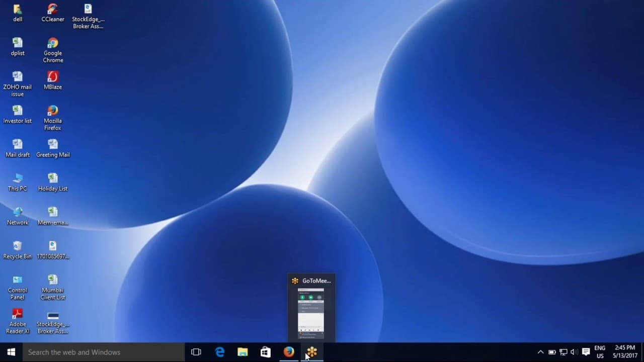Open the clock showing 2:45 PM
The image size is (644, 362).
tap(625, 352)
